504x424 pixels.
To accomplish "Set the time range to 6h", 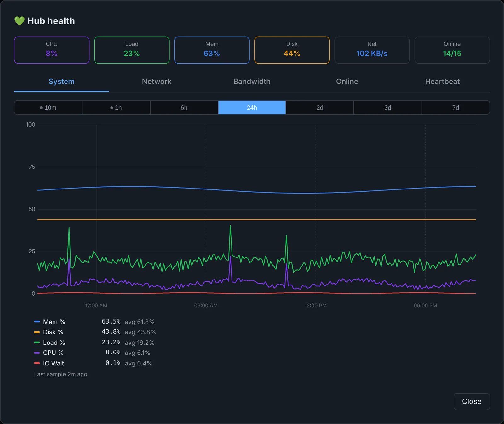I will [x=184, y=108].
